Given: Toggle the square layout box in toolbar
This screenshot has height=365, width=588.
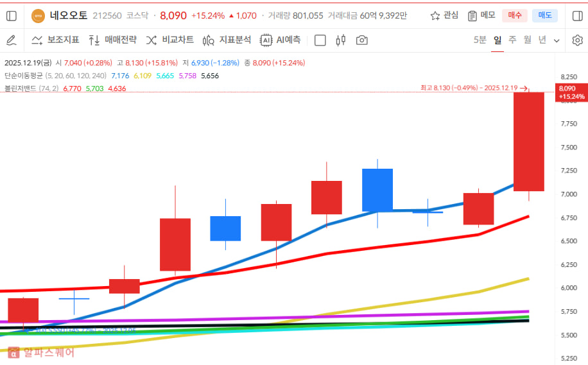Looking at the screenshot, I should (320, 40).
